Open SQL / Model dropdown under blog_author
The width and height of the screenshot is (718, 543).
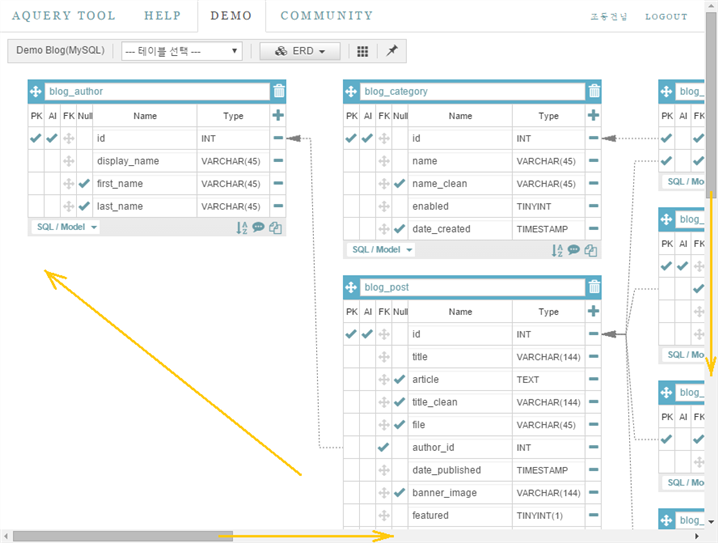pos(66,227)
